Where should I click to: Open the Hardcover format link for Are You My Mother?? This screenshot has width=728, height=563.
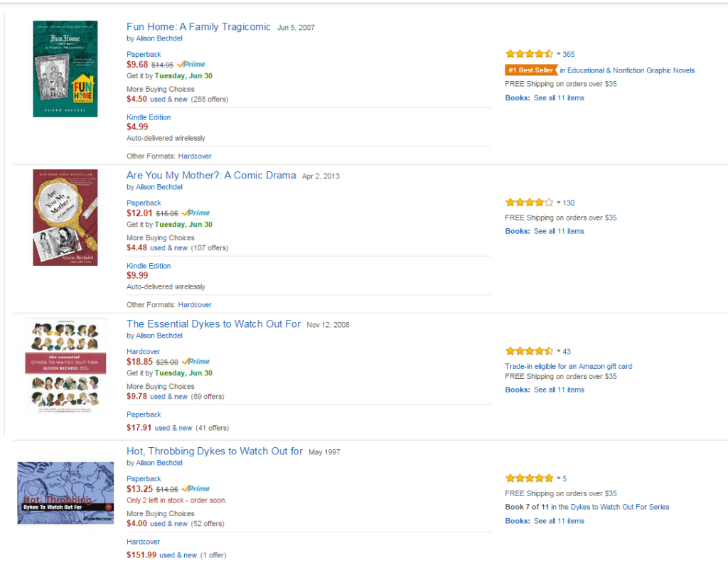[194, 305]
